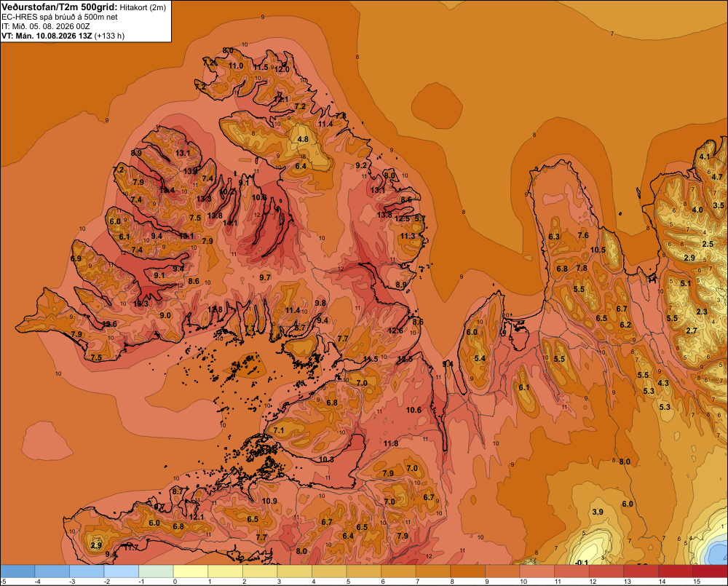Click the pale yellow swatch between 0 and 1
The height and width of the screenshot is (586, 728).
coord(190,571)
